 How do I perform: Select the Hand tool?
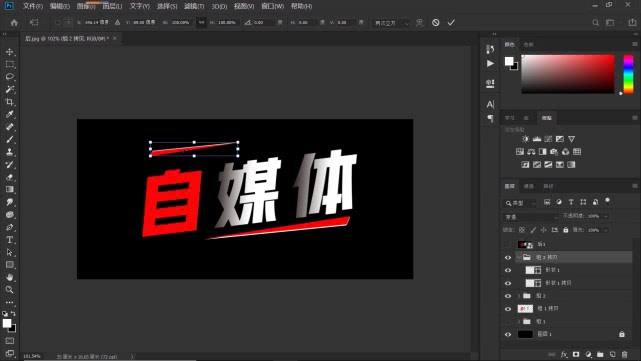tap(10, 278)
